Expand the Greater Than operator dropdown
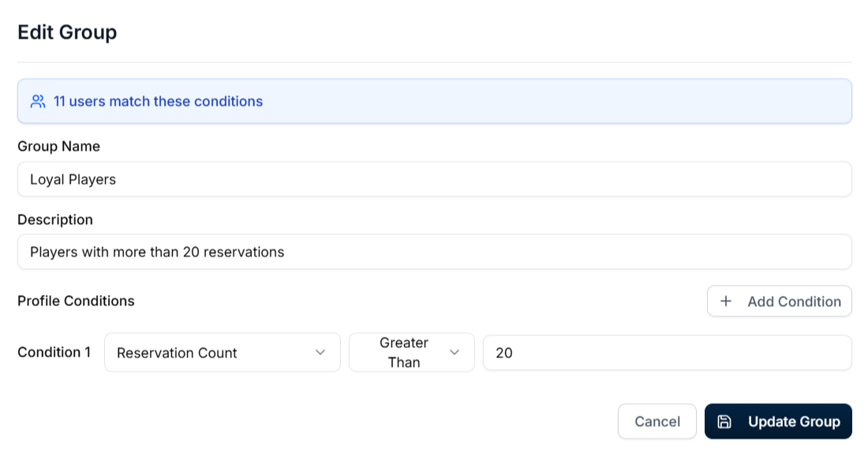Image resolution: width=868 pixels, height=456 pixels. (x=403, y=353)
